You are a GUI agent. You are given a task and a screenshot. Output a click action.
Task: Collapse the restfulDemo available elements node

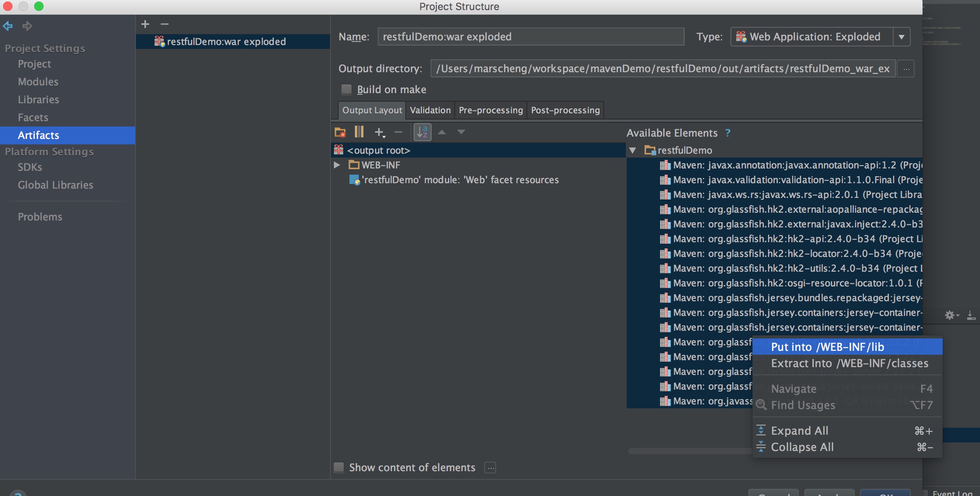632,150
